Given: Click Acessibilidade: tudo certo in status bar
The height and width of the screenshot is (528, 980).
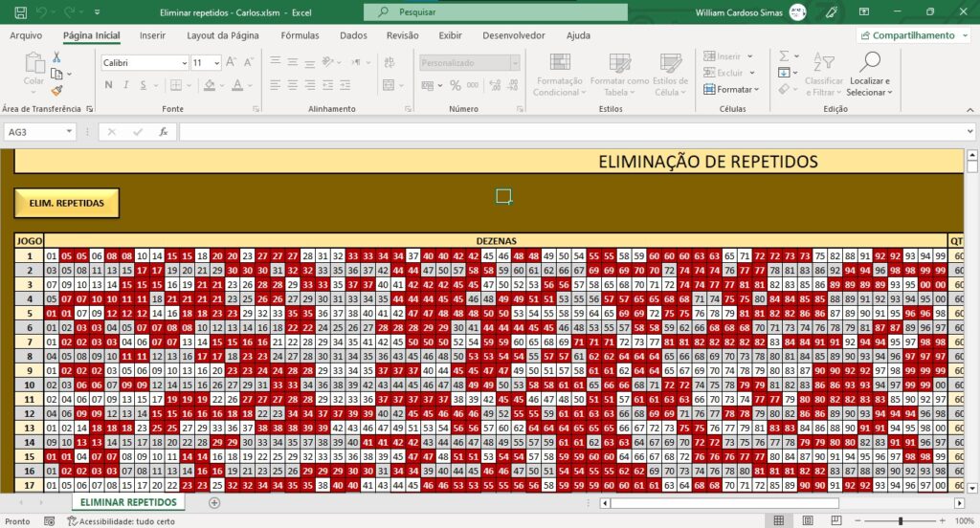Looking at the screenshot, I should click(122, 521).
